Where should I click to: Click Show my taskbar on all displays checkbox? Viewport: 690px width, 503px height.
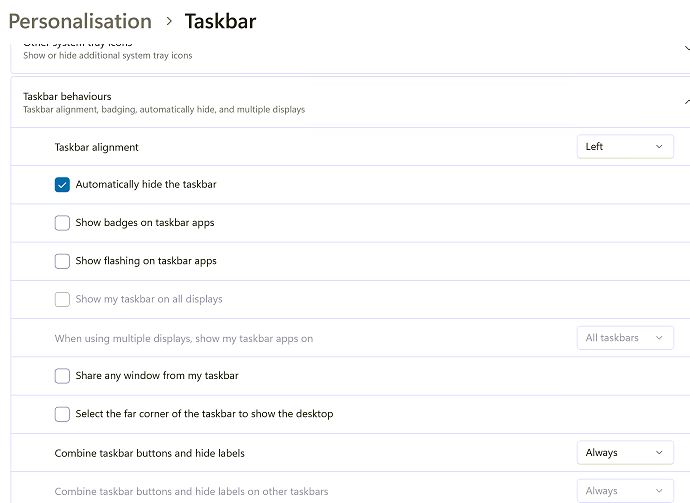[x=62, y=299]
